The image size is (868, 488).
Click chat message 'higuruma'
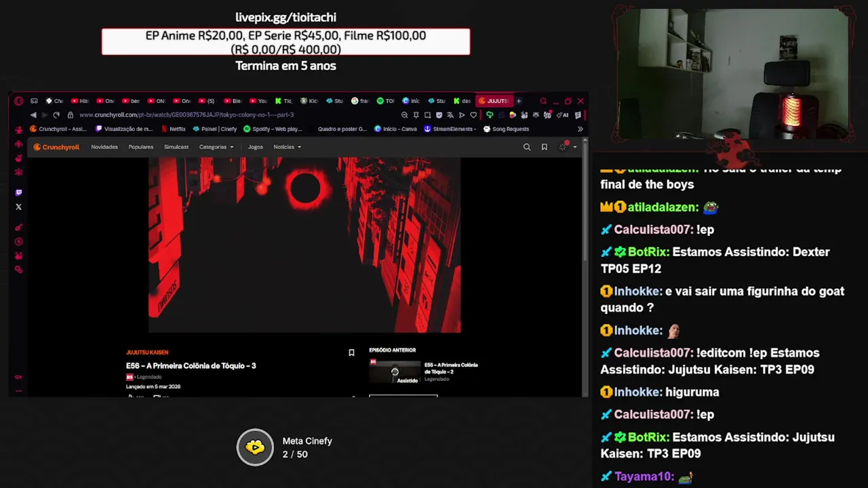[692, 392]
